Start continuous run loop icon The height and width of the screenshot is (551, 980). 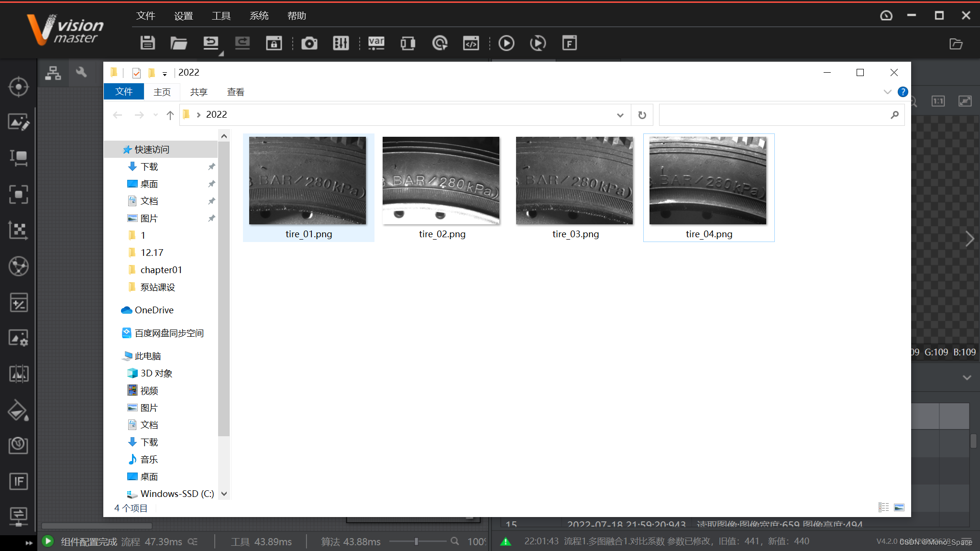(538, 43)
